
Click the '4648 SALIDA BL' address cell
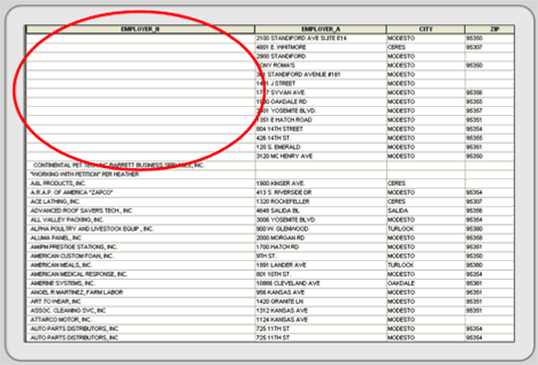tap(320, 211)
